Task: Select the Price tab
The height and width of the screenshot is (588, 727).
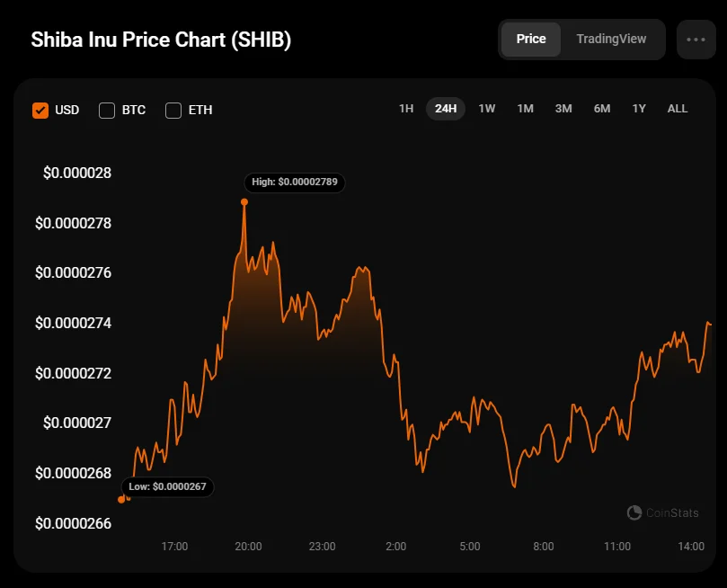Action: tap(531, 40)
